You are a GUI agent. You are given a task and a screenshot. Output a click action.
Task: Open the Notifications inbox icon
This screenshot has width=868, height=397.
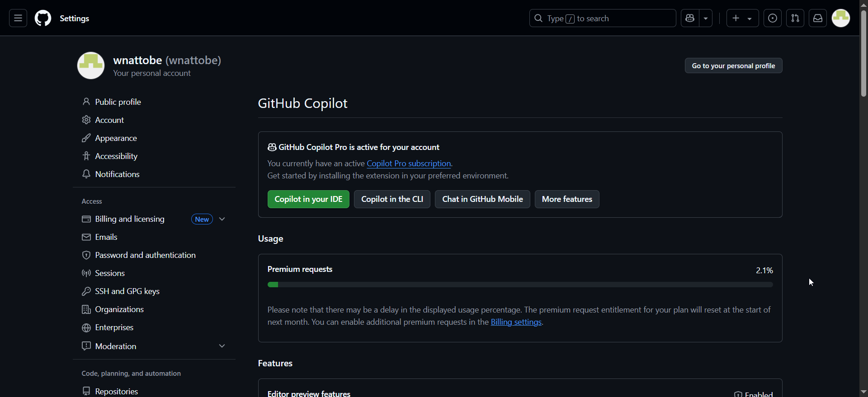pos(818,19)
